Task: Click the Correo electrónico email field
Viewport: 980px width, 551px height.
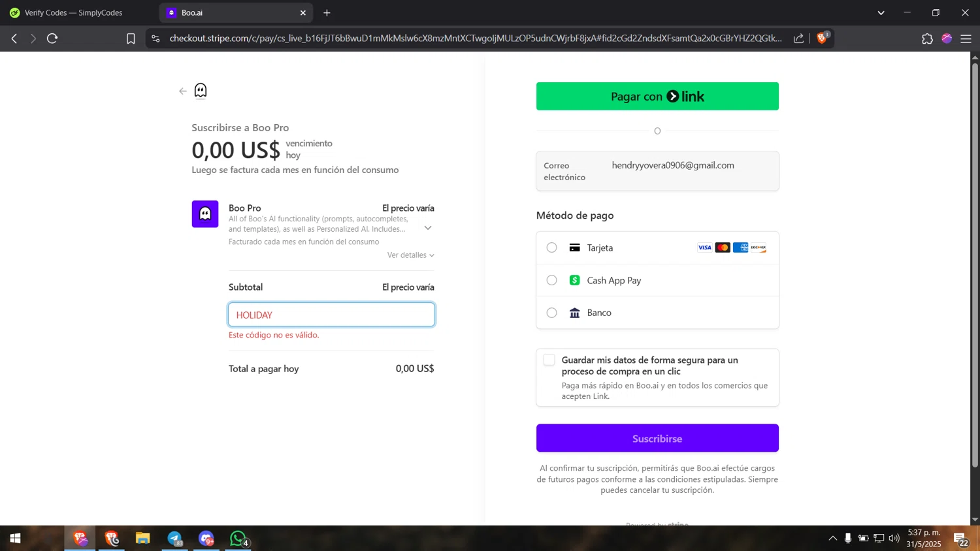Action: pos(657,171)
